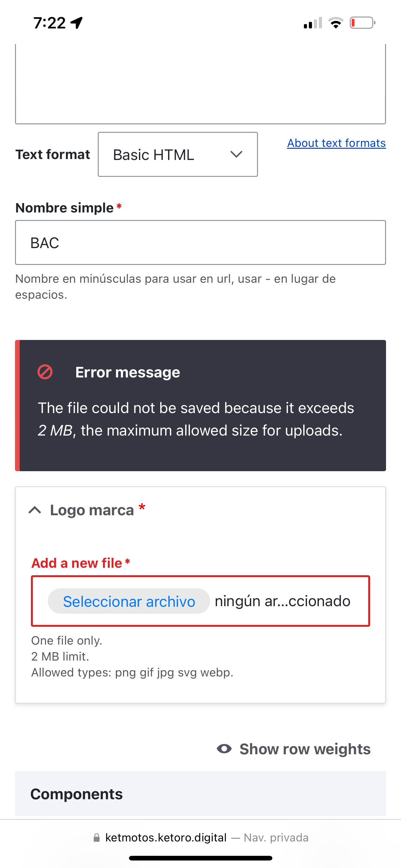401x868 pixels.
Task: Tap Seleccionar archivo button
Action: (129, 601)
